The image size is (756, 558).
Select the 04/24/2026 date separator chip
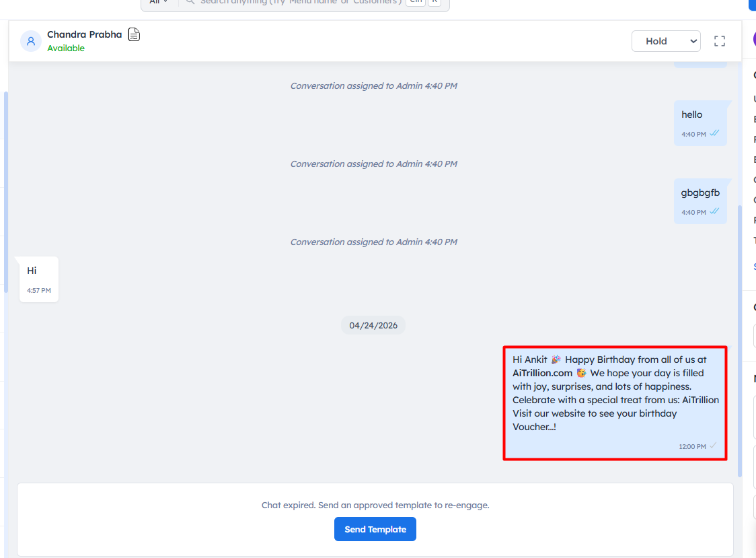click(x=373, y=326)
